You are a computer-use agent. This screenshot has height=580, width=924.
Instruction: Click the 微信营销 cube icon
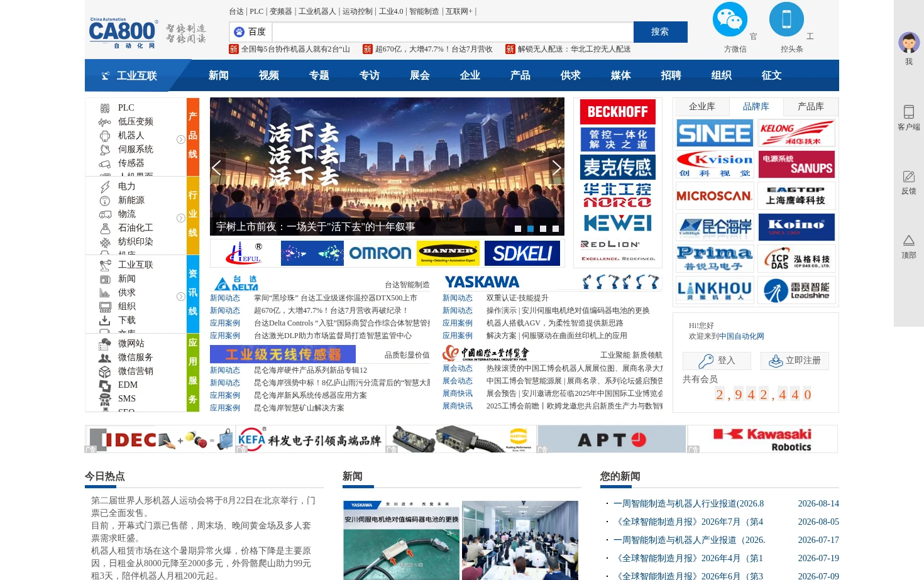[105, 371]
